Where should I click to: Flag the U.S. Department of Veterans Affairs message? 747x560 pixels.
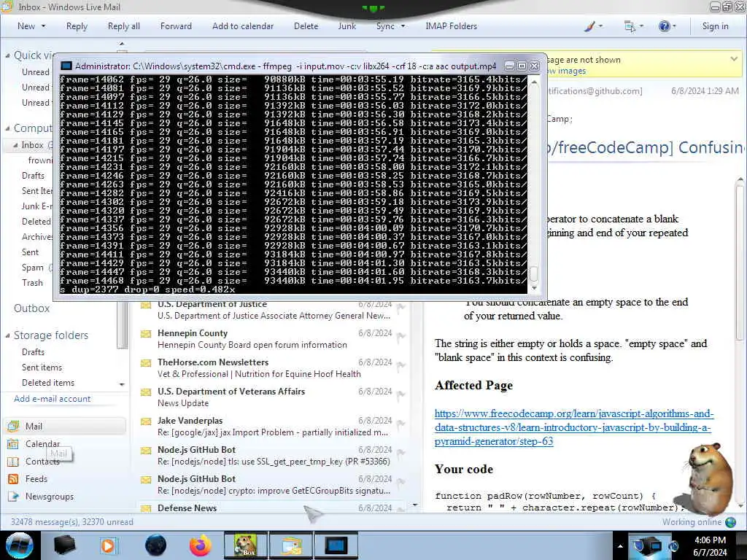point(401,394)
